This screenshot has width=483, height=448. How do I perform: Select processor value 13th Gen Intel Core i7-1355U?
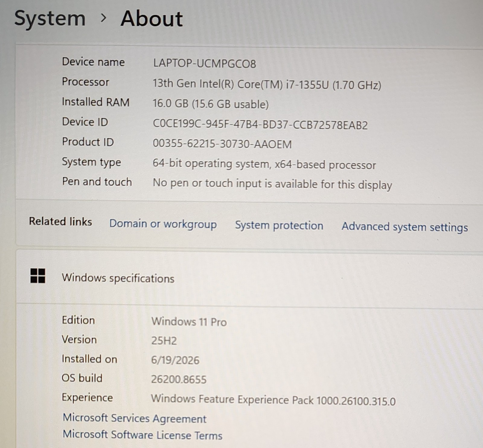267,84
